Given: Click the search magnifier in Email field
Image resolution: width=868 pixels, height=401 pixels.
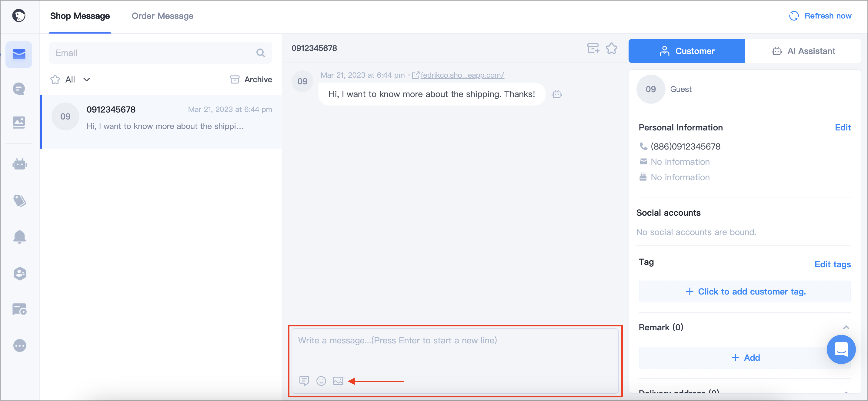Looking at the screenshot, I should coord(260,53).
